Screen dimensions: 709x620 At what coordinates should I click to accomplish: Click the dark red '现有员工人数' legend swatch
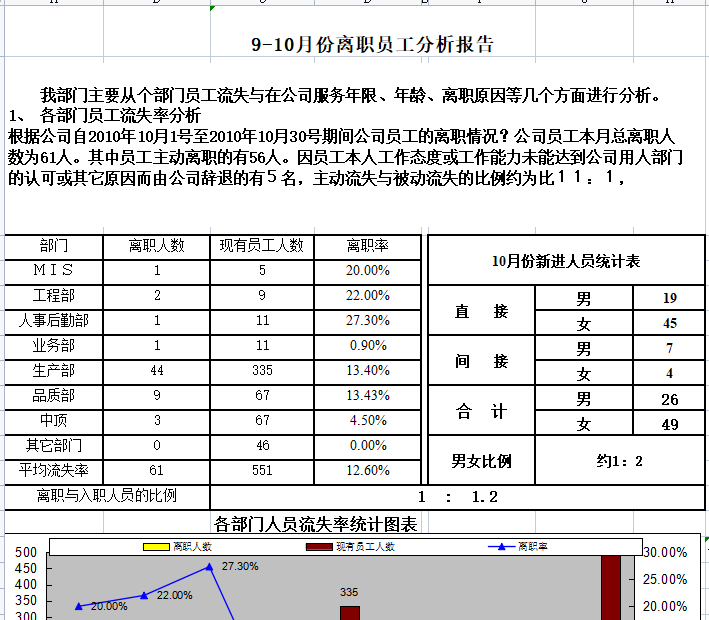pos(319,547)
